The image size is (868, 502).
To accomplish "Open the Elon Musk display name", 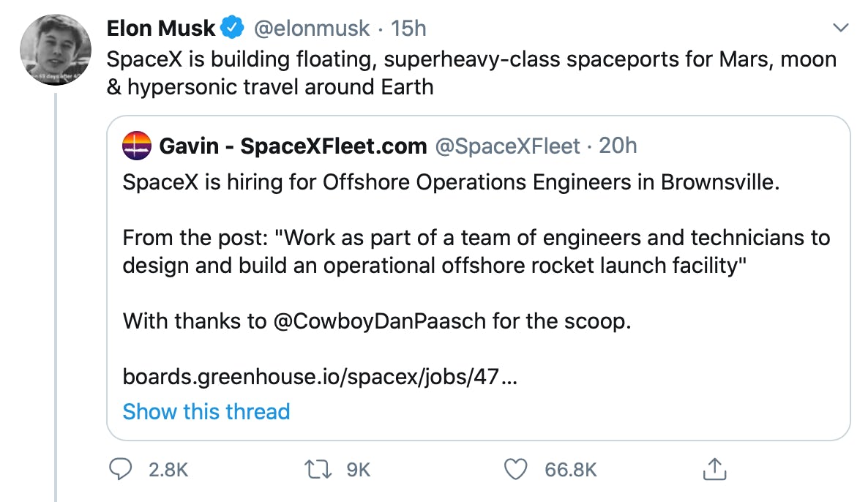I will coord(161,29).
